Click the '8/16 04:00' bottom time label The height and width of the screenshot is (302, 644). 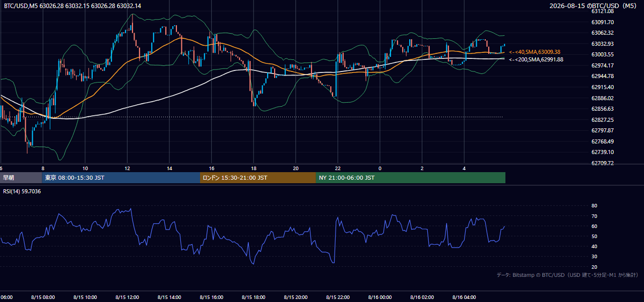pos(464,297)
